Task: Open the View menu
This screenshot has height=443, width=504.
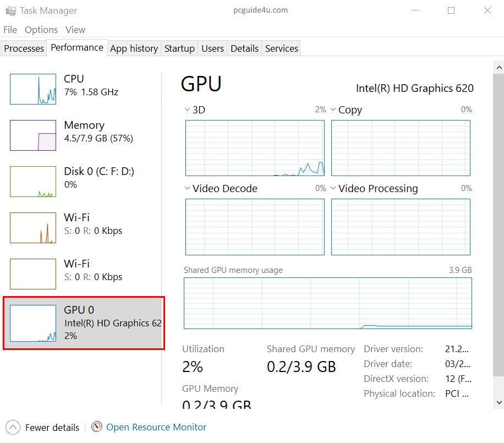Action: point(75,30)
